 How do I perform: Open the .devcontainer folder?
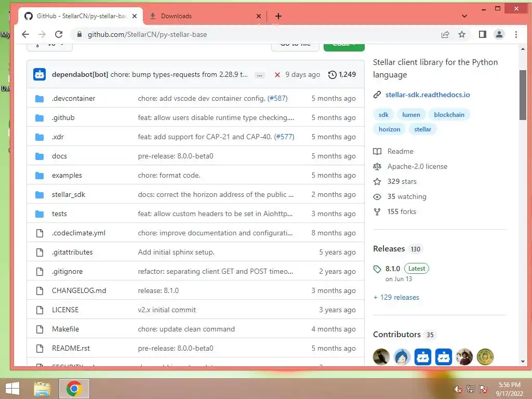pyautogui.click(x=74, y=98)
